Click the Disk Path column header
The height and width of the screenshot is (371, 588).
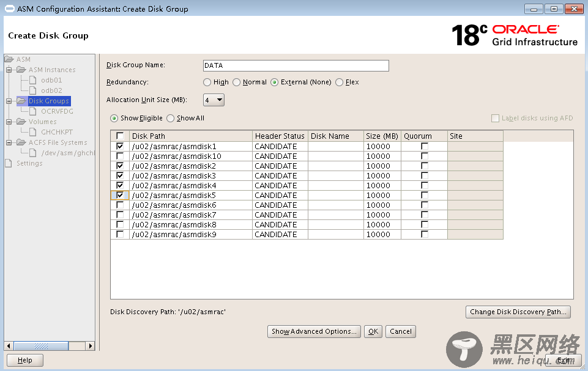(190, 136)
